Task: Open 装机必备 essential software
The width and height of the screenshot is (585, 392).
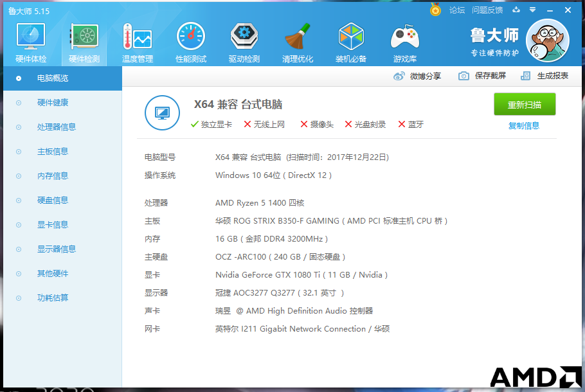Action: click(351, 42)
